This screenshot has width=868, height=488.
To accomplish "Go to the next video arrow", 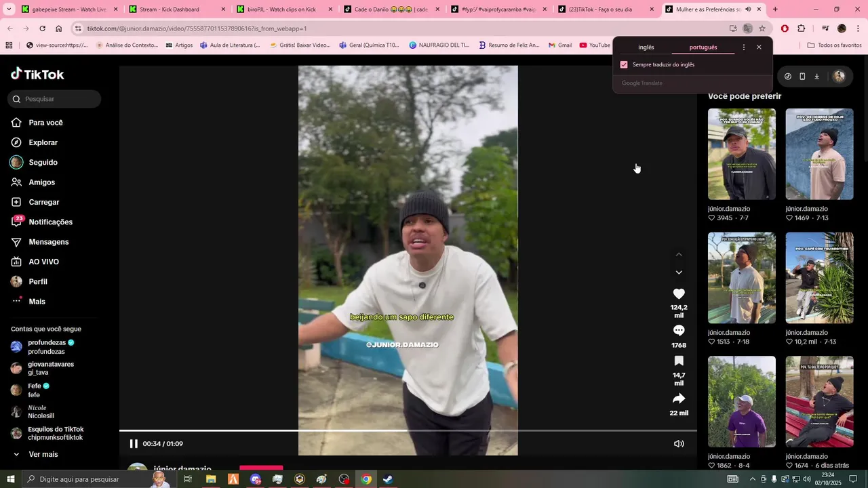I will [679, 272].
